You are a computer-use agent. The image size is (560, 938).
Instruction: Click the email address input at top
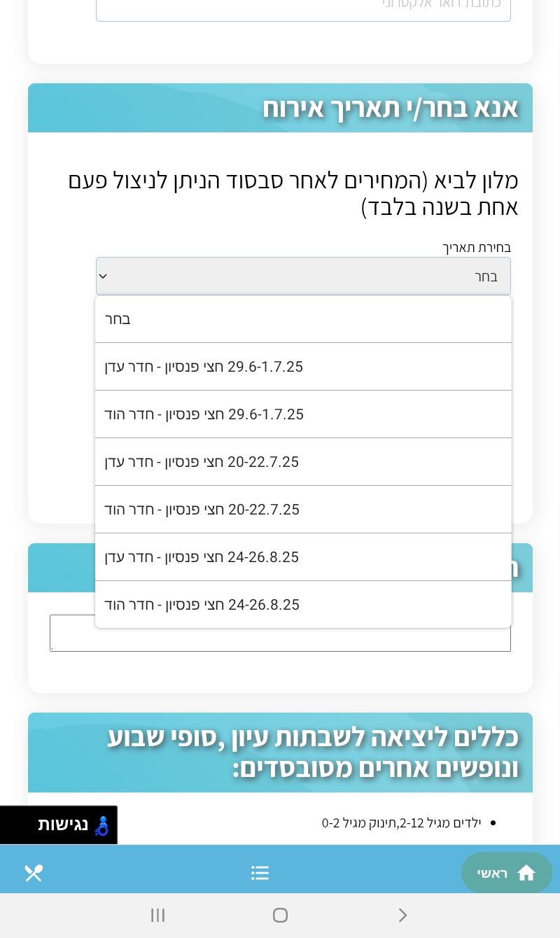(303, 8)
